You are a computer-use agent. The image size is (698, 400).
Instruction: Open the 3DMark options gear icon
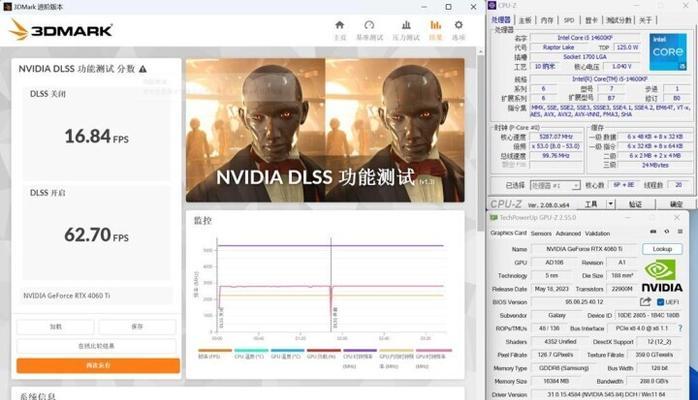tap(459, 25)
